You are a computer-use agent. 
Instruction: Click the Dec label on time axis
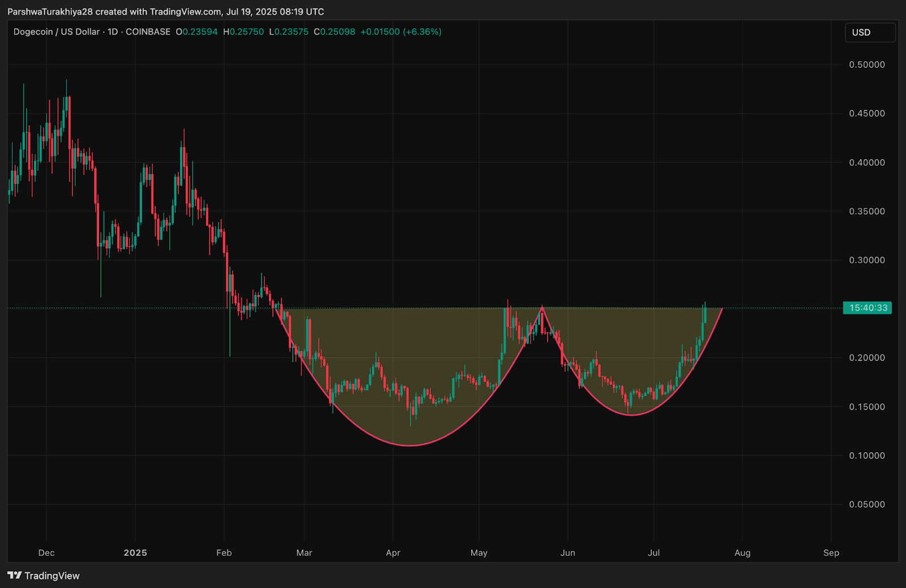click(x=46, y=553)
